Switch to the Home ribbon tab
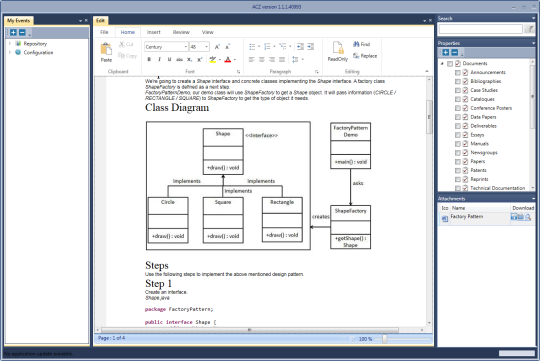540x361 pixels. tap(127, 32)
